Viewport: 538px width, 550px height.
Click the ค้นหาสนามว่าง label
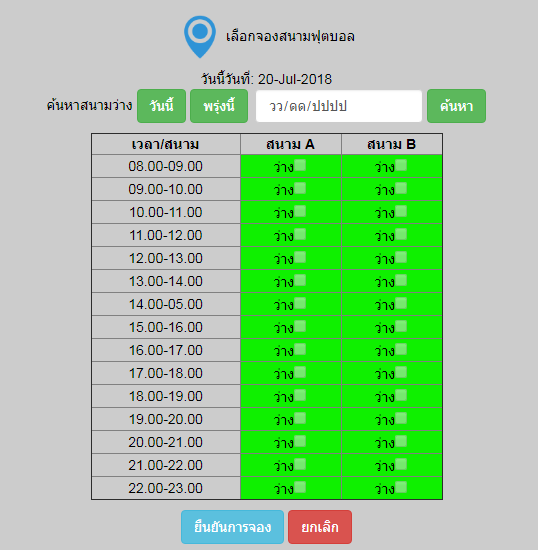(89, 105)
